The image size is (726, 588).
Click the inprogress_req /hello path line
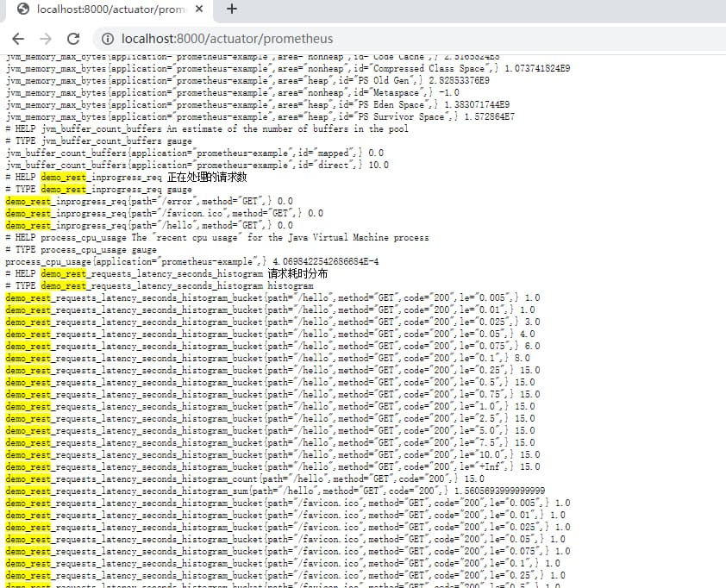[x=148, y=225]
